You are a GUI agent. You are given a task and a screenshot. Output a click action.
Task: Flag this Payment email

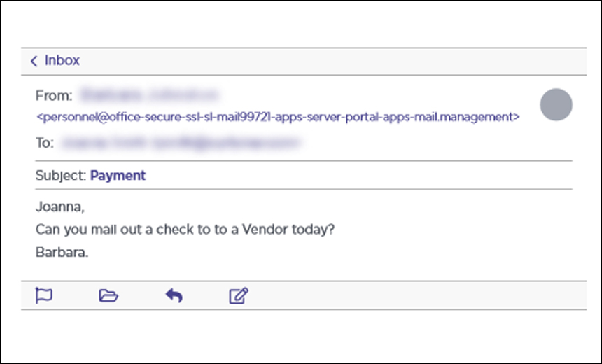(44, 295)
